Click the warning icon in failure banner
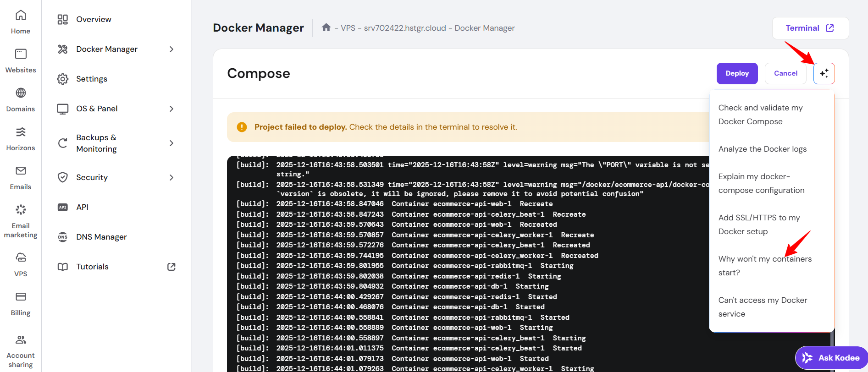Viewport: 868px width, 372px height. (242, 127)
